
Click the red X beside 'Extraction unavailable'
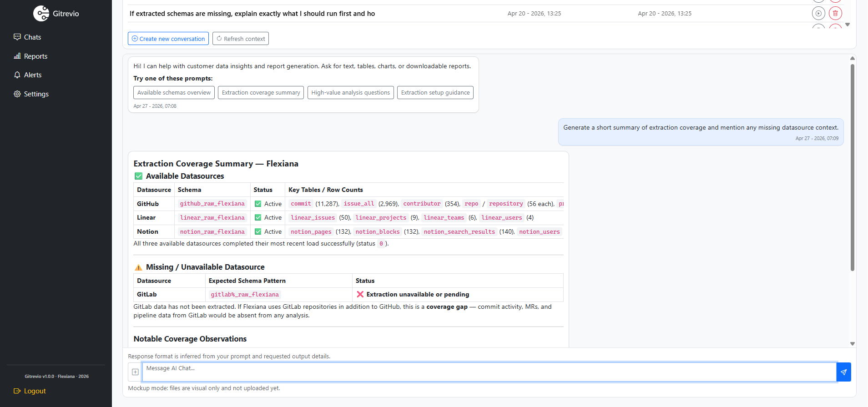360,294
